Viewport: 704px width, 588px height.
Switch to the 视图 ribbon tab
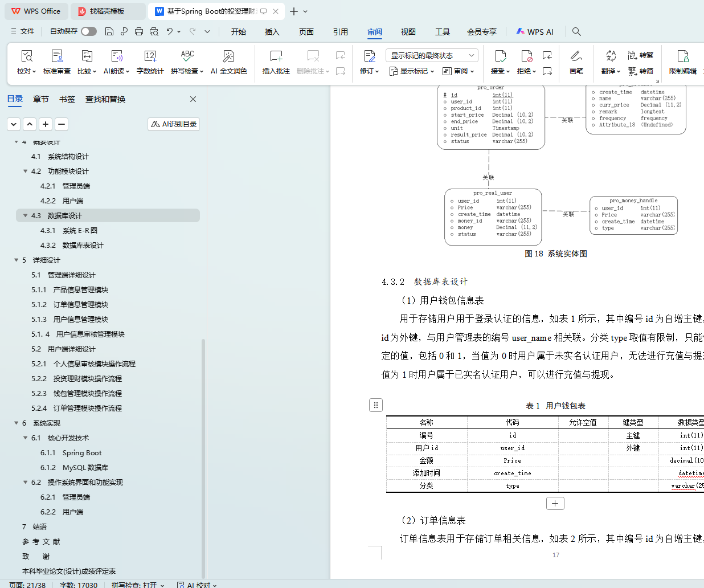point(408,32)
